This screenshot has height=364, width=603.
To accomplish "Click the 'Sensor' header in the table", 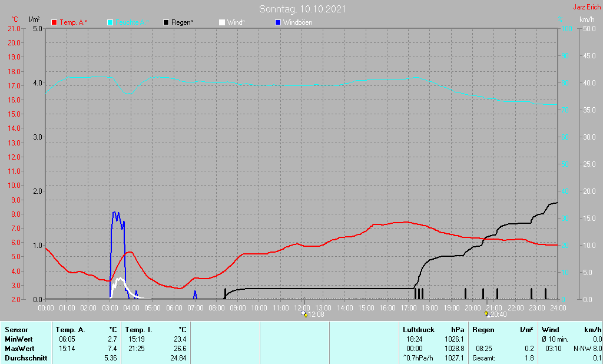I will (16, 330).
